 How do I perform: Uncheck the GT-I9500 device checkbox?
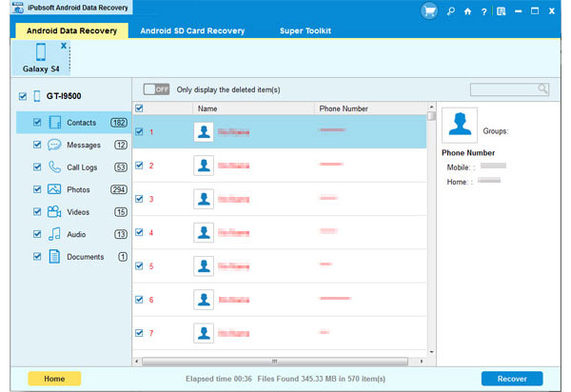(x=23, y=97)
